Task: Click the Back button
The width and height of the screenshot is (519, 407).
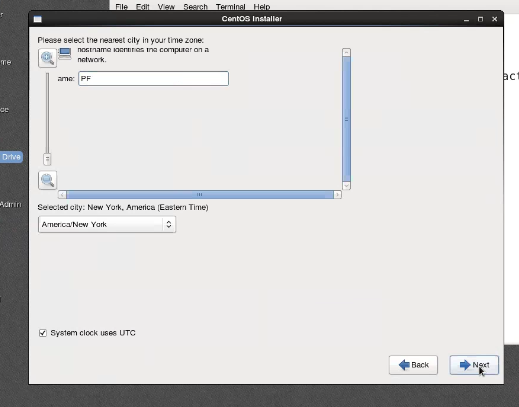Action: (413, 365)
